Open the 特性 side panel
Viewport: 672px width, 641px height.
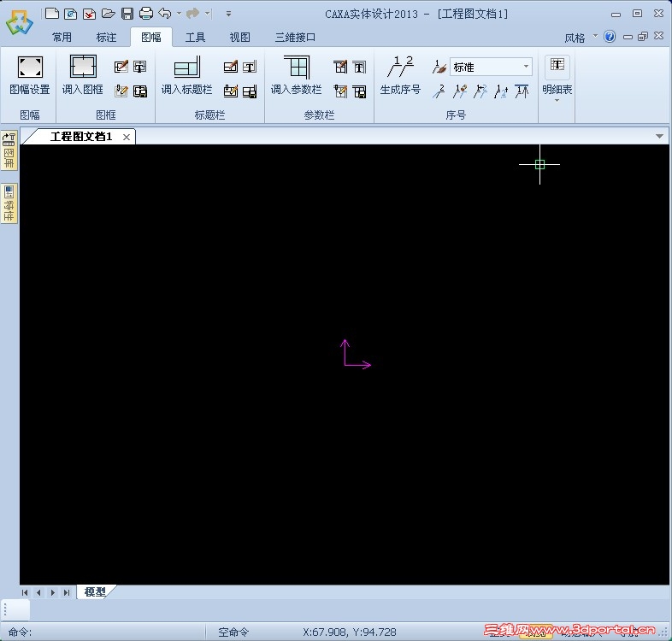9,203
